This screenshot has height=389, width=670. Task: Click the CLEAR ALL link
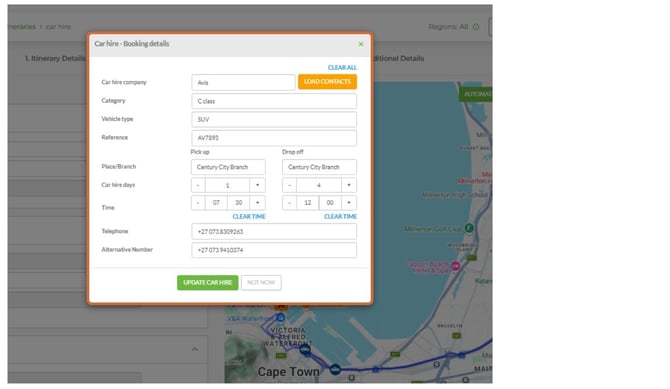[342, 68]
